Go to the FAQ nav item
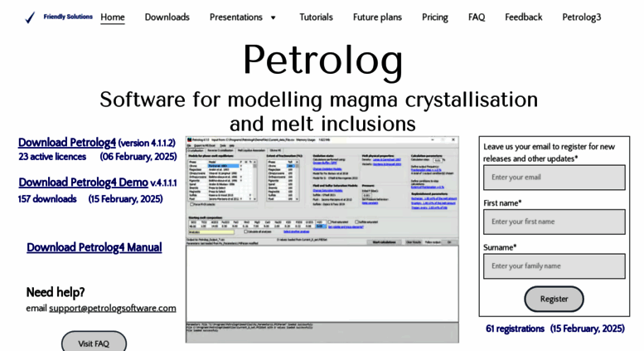 point(477,17)
